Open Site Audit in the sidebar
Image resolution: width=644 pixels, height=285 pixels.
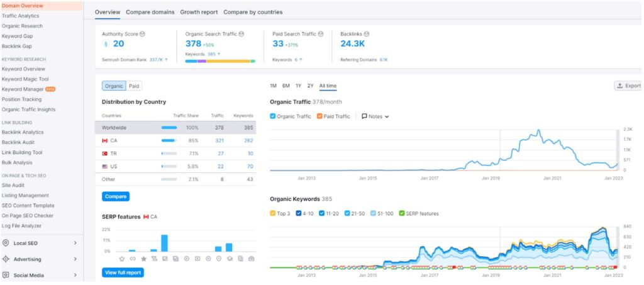click(13, 185)
